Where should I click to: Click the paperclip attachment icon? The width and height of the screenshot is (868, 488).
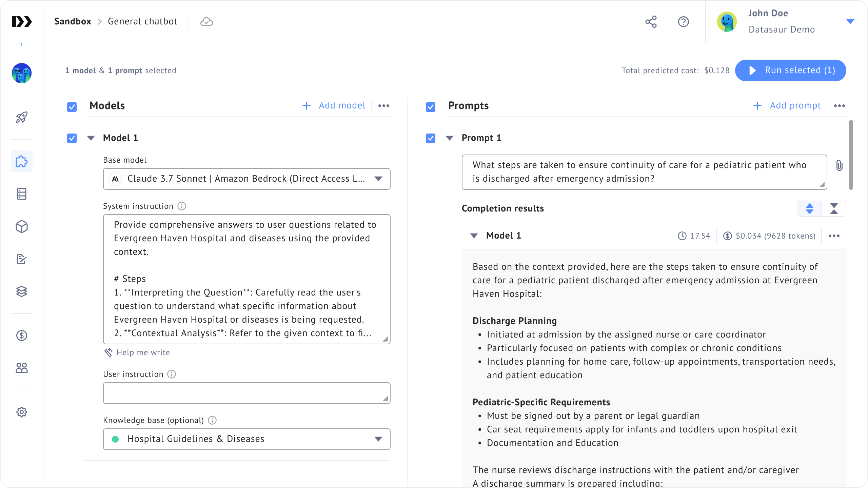click(839, 165)
